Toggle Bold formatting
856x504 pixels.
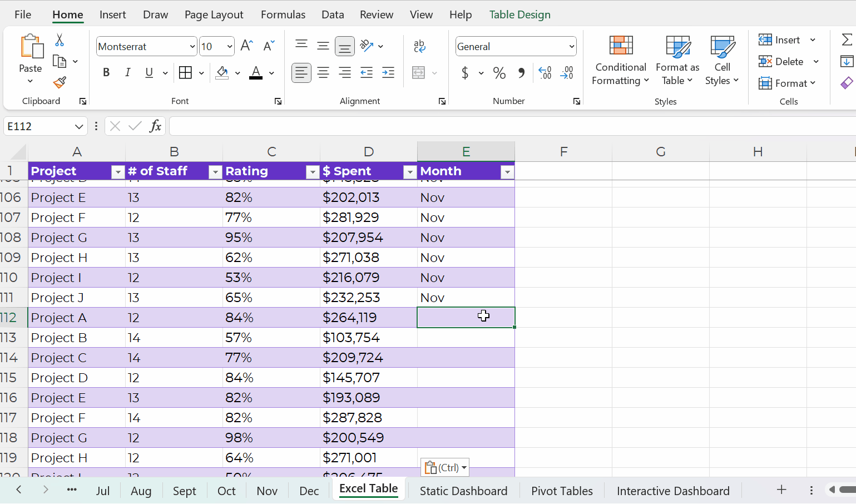tap(106, 73)
